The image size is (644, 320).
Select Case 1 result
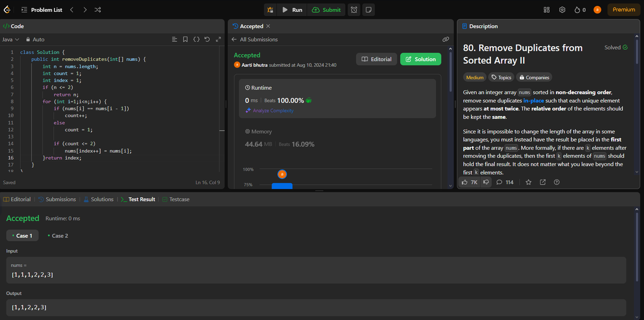[21, 236]
